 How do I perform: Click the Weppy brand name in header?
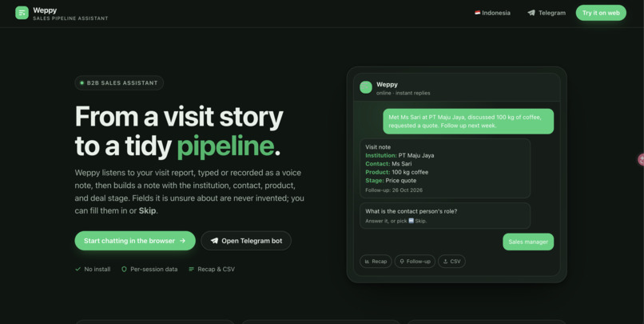[x=45, y=10]
